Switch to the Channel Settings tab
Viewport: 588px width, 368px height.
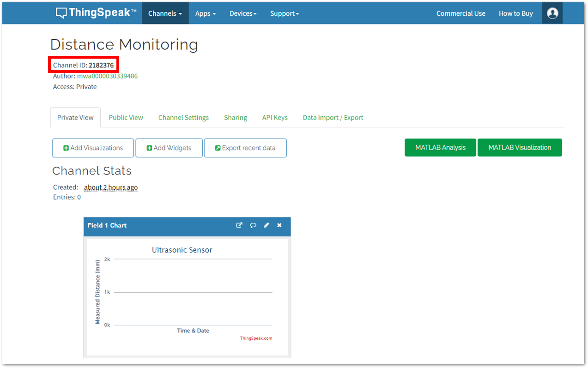[x=183, y=117]
